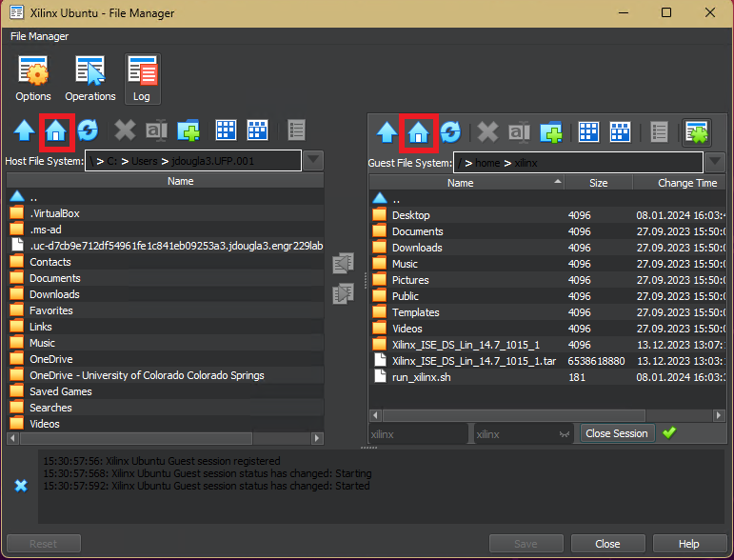Open Host File System path dropdown

tap(313, 161)
